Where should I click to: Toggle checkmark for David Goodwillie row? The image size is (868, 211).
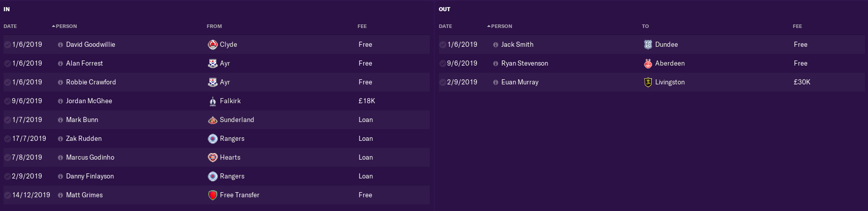[8, 45]
